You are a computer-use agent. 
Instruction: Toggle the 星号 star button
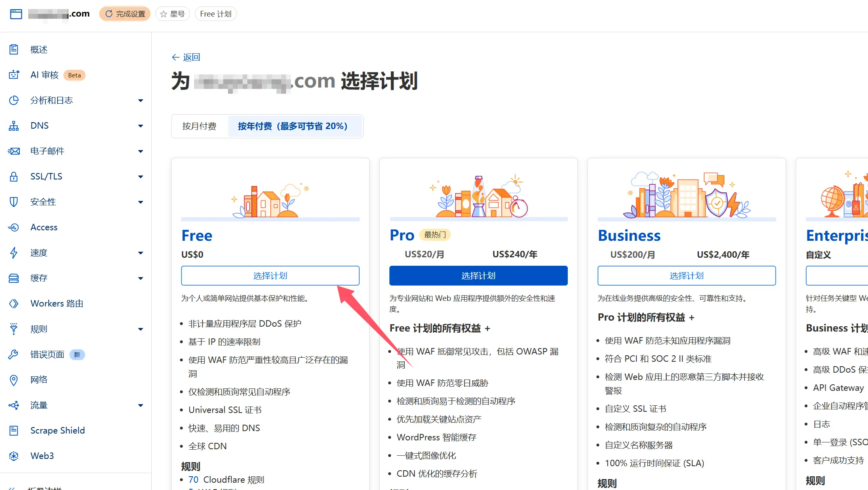(173, 14)
